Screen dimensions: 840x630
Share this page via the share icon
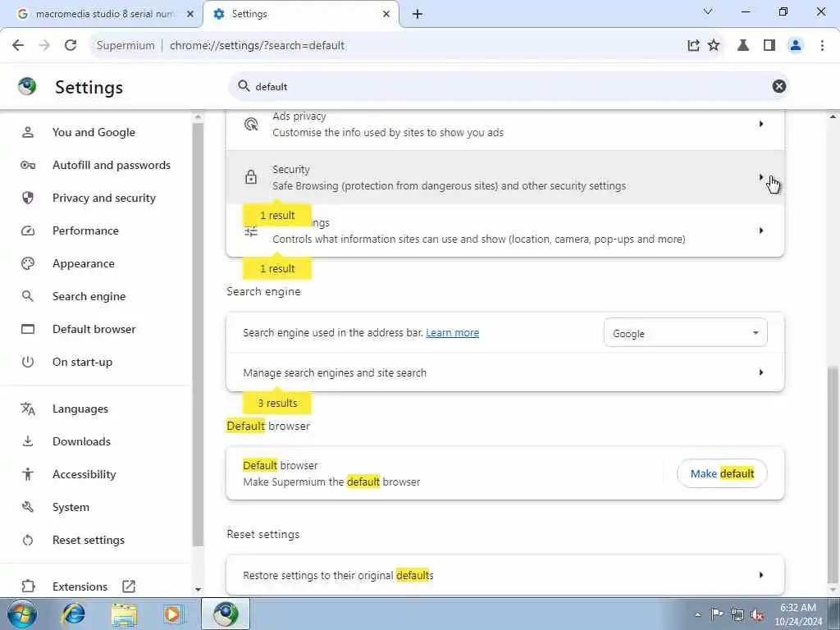(693, 46)
